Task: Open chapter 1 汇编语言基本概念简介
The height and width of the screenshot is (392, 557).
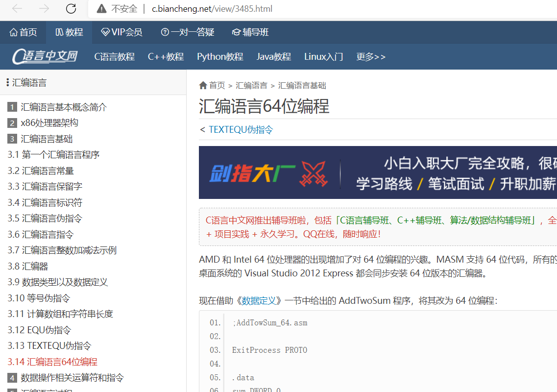Action: [x=57, y=107]
